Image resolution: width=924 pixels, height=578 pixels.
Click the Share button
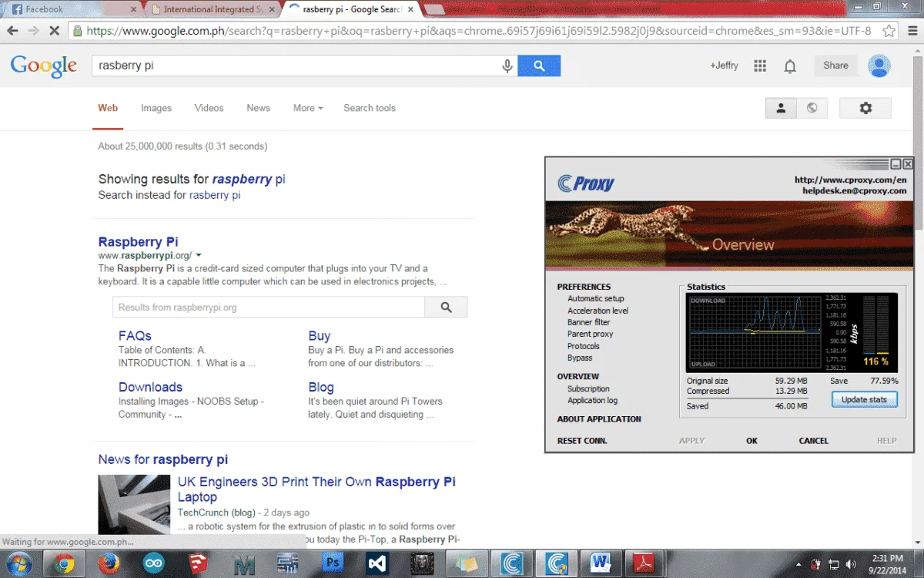click(835, 66)
